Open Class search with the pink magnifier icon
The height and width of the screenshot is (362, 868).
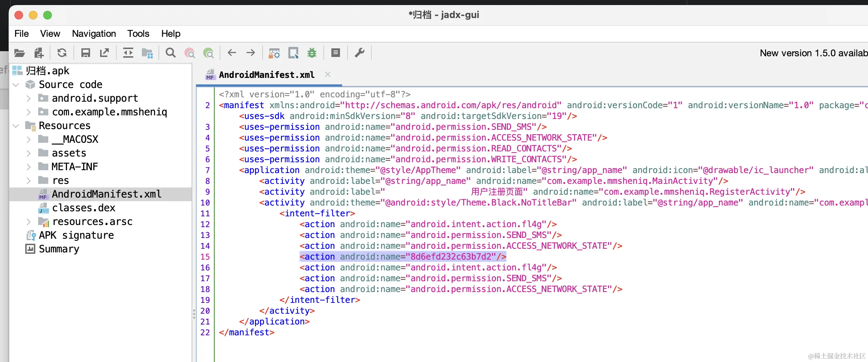click(x=190, y=53)
